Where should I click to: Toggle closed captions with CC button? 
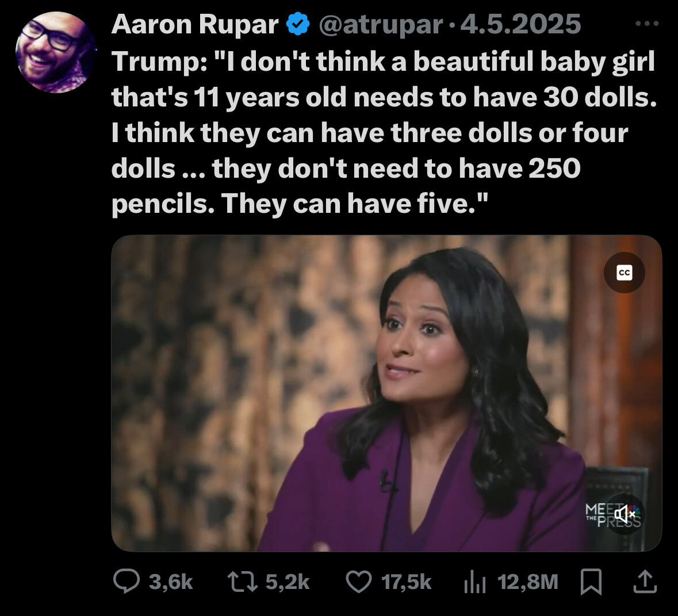(x=625, y=273)
